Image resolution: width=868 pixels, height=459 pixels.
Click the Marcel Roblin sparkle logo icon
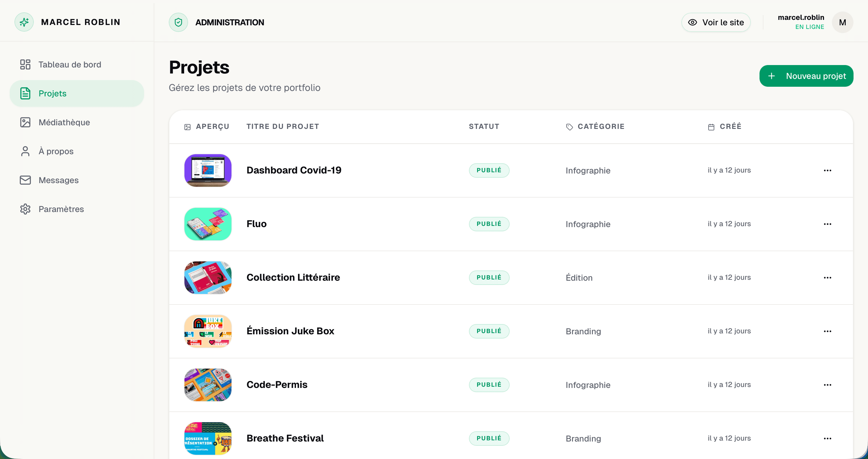(24, 22)
